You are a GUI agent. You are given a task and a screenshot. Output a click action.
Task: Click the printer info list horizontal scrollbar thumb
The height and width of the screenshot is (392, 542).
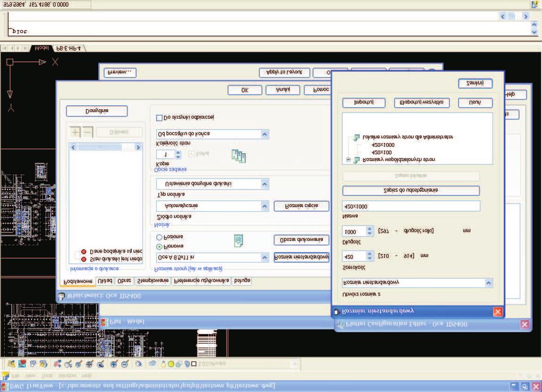pos(100,148)
